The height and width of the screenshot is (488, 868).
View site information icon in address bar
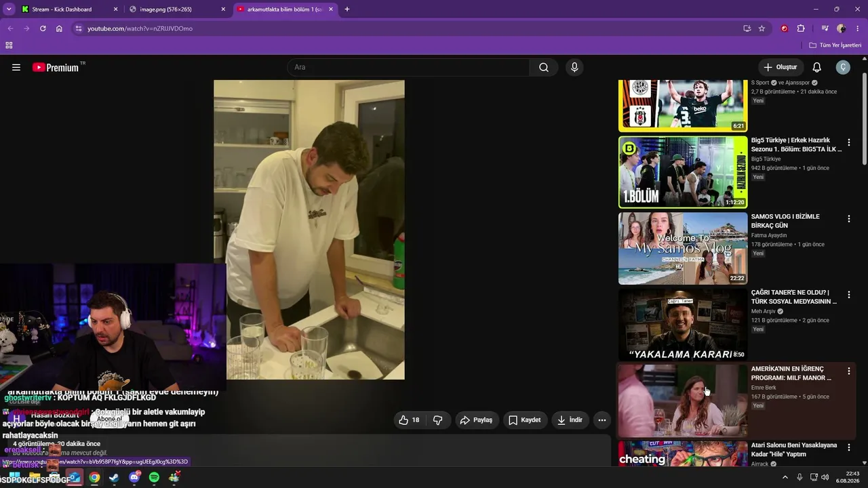pyautogui.click(x=79, y=28)
